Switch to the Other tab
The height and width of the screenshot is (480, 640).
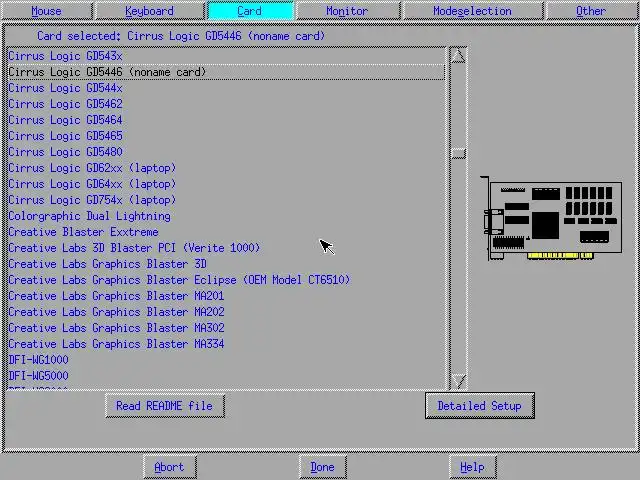point(591,11)
